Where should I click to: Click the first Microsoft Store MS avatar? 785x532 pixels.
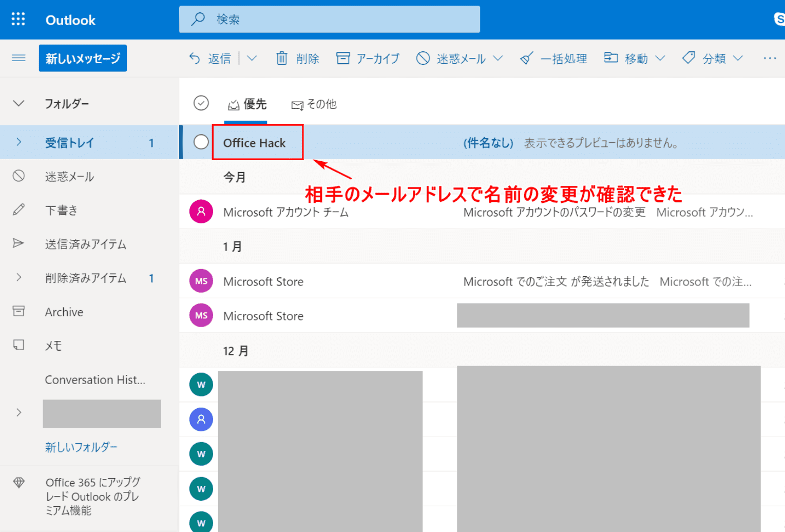(x=201, y=281)
